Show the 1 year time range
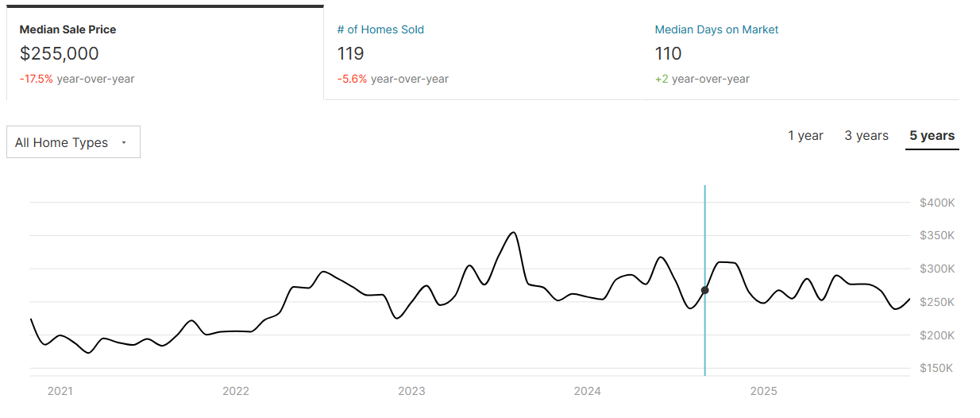Screen dimensions: 980x418 (x=805, y=136)
